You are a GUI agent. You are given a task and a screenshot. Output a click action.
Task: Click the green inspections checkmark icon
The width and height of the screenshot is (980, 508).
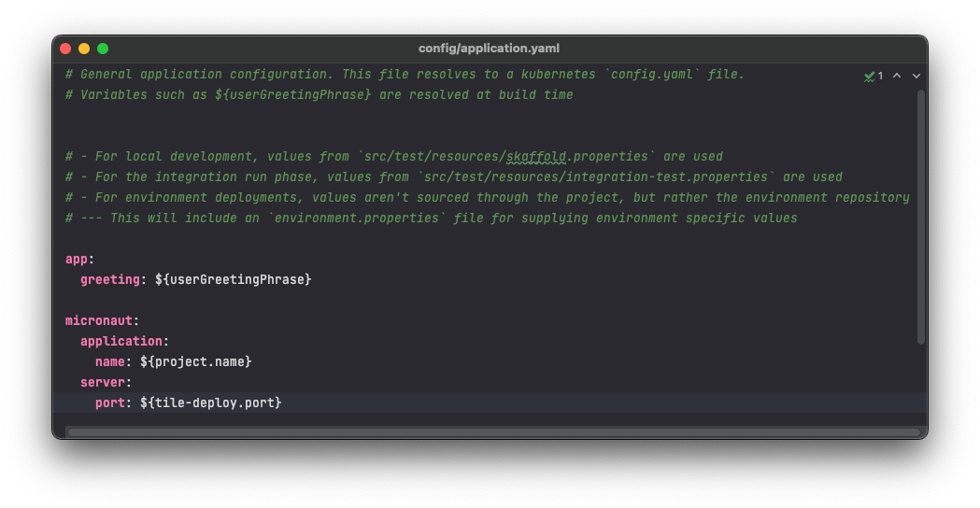[x=870, y=77]
